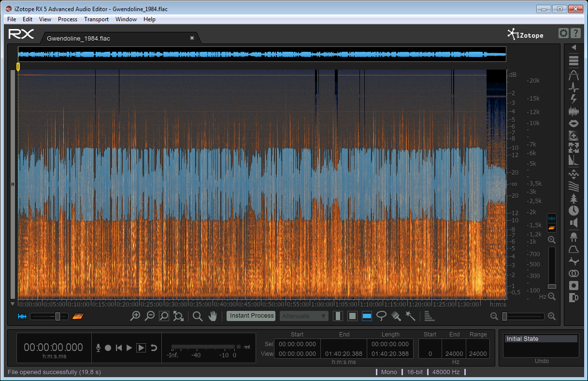Collapse the module panel with the arrow
Screen dimensions: 588x381
[574, 47]
